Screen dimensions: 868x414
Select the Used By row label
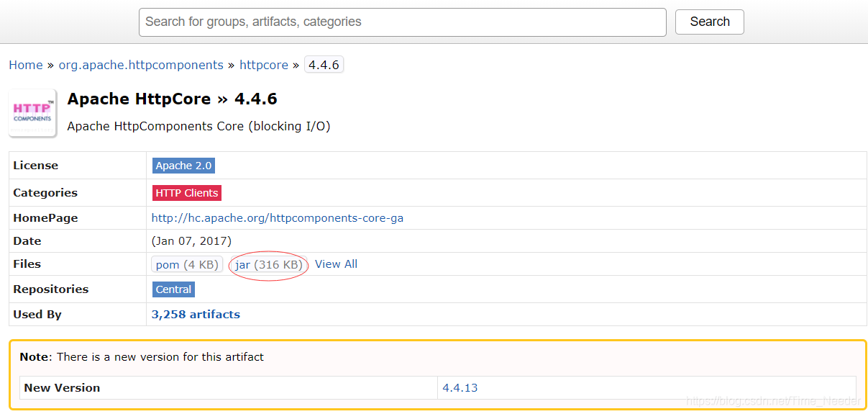tap(37, 315)
